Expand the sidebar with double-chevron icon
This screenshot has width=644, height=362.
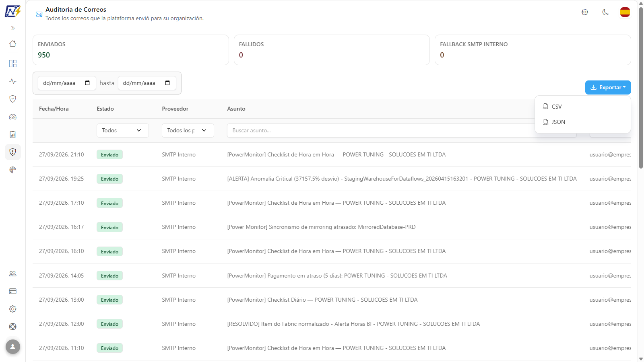(x=13, y=28)
